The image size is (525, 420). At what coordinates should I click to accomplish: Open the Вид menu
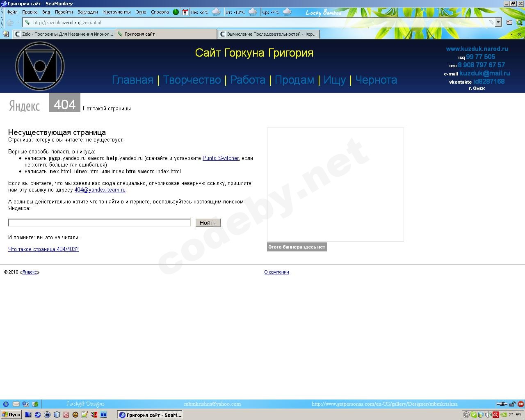(46, 12)
